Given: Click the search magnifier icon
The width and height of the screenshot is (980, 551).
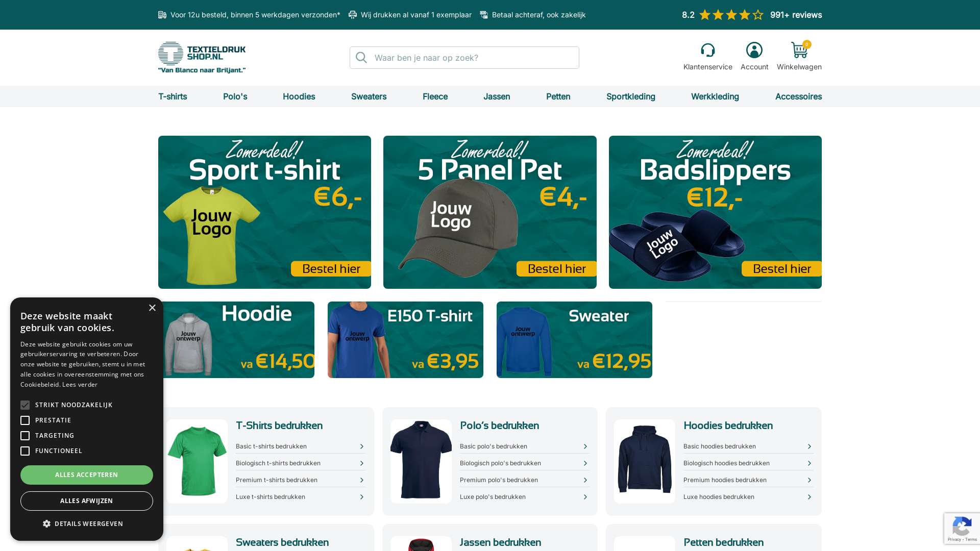Looking at the screenshot, I should coord(361,58).
